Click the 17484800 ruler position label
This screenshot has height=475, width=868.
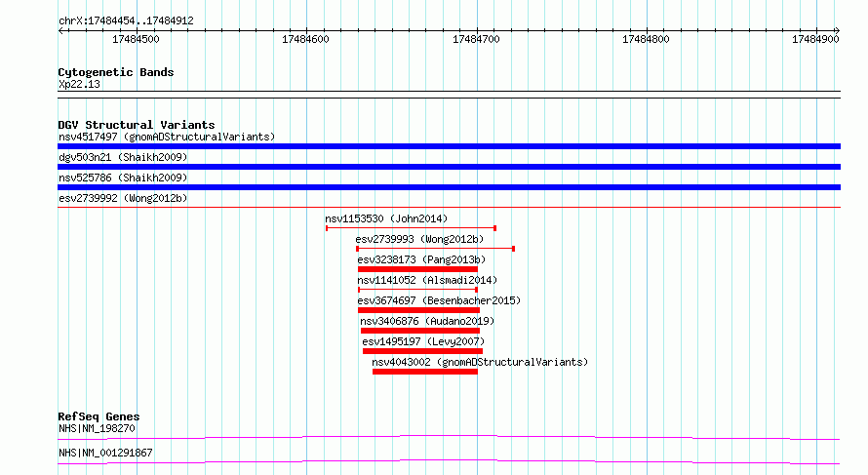[x=646, y=39]
